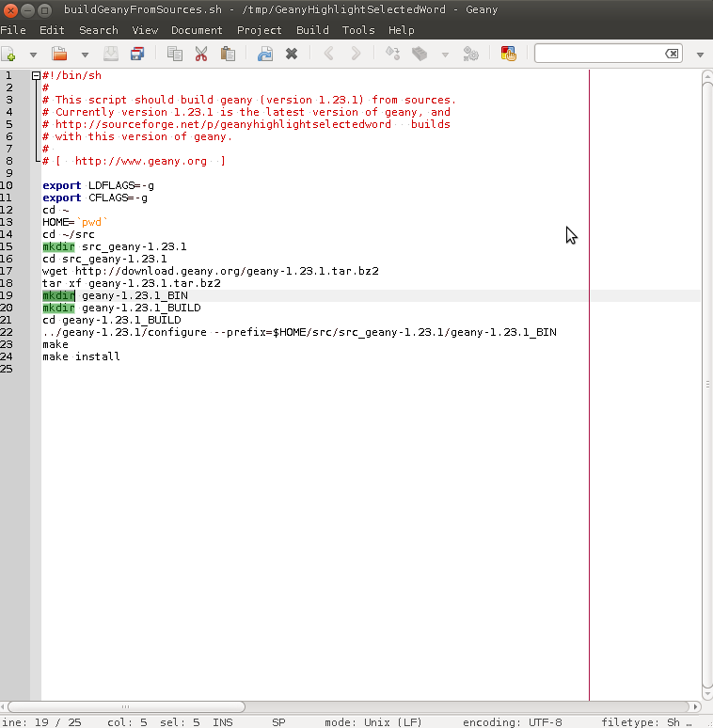Click the Execute gears toolbar icon

(x=471, y=55)
